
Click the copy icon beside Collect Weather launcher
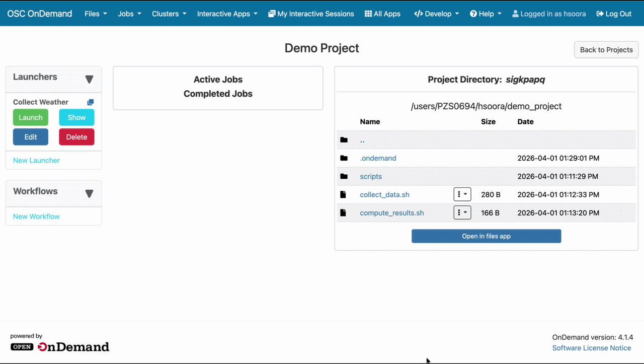pyautogui.click(x=90, y=102)
